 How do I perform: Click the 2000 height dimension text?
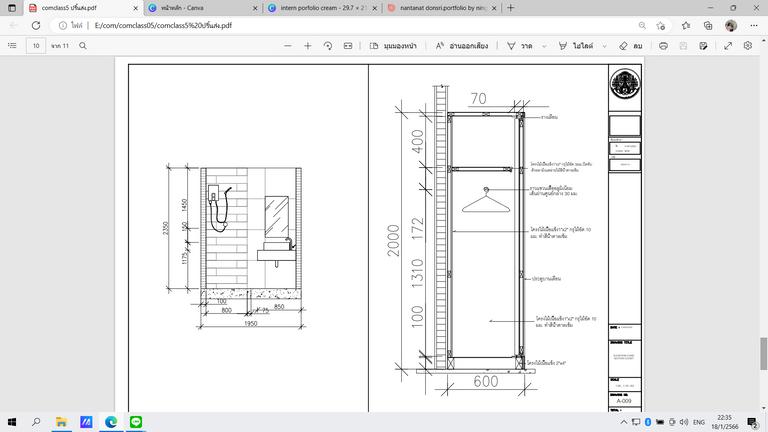click(x=394, y=240)
